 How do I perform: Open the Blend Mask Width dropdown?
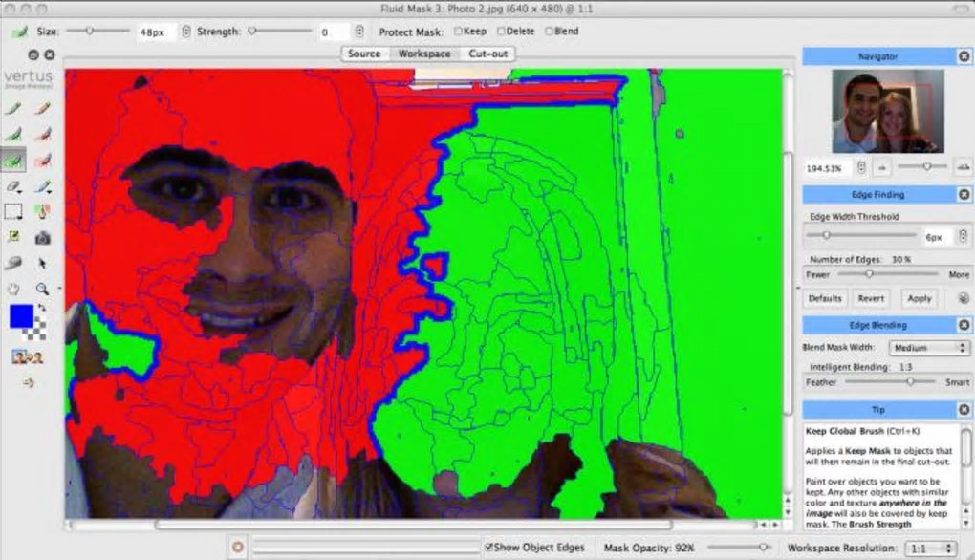930,348
